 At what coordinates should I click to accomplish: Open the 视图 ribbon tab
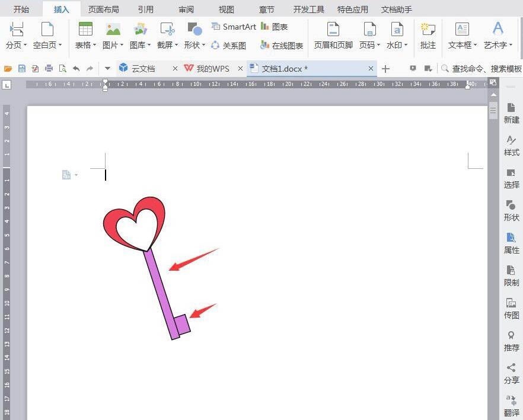click(x=227, y=9)
